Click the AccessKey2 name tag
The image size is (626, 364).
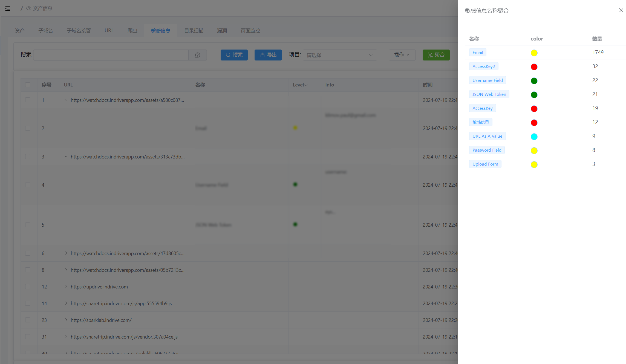[483, 67]
